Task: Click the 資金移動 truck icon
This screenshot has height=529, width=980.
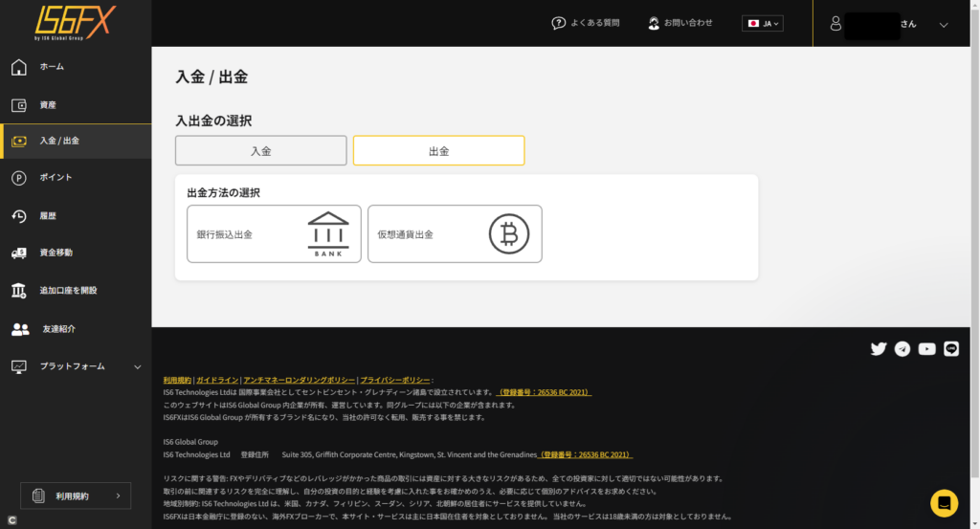Action: tap(19, 253)
